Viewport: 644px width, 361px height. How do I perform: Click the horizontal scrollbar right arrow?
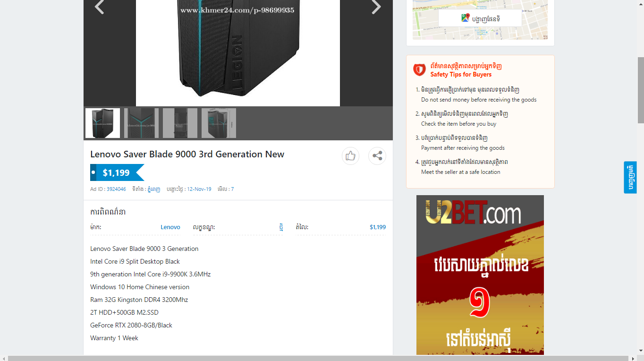(633, 358)
